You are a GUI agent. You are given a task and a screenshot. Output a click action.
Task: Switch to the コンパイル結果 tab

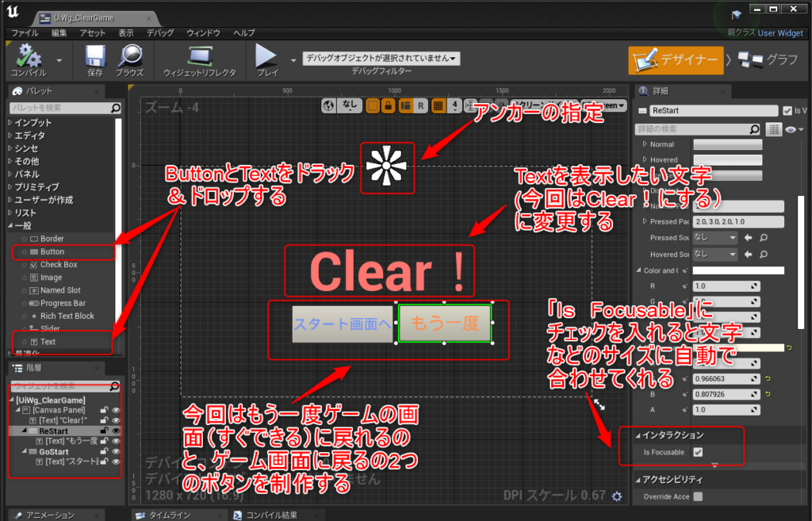(x=270, y=515)
